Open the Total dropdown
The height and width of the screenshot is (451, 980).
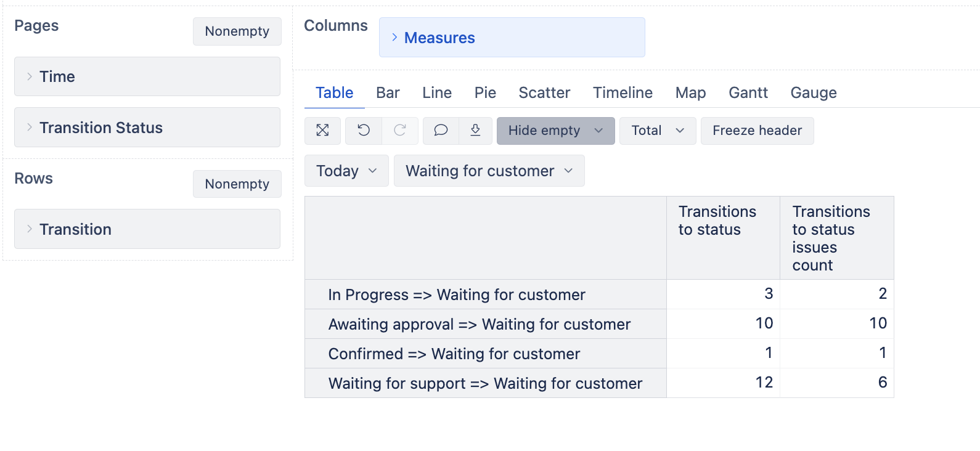(657, 131)
